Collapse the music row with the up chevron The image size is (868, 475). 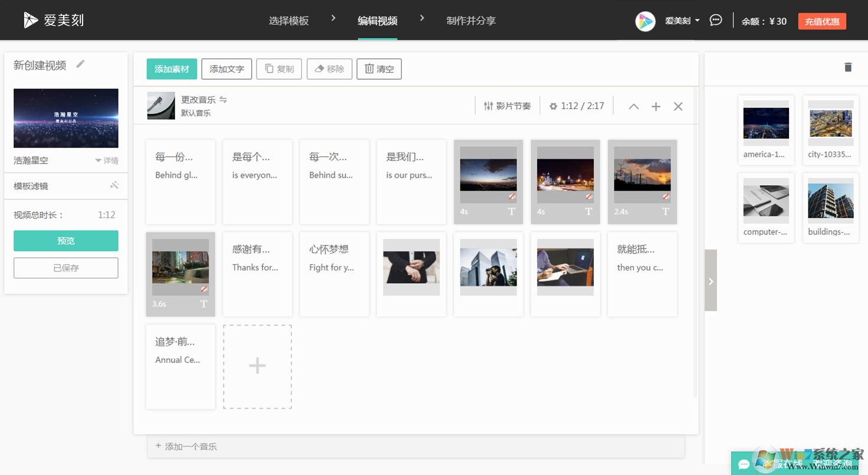(x=633, y=106)
